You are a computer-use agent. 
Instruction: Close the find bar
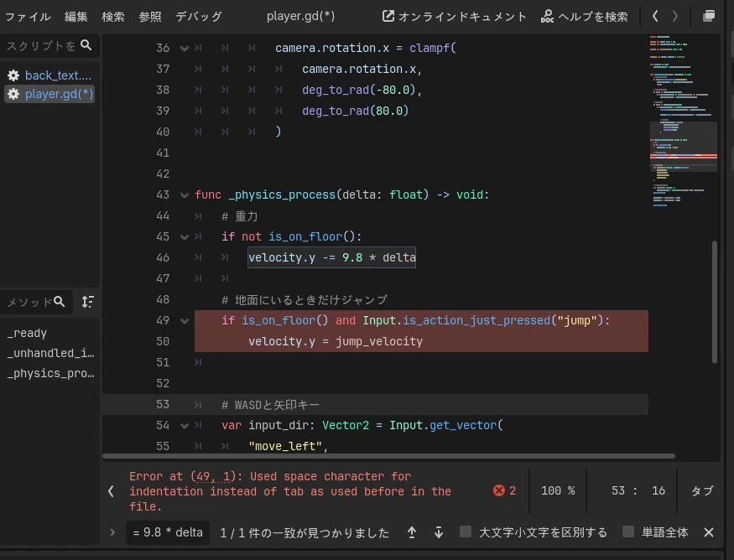[709, 532]
